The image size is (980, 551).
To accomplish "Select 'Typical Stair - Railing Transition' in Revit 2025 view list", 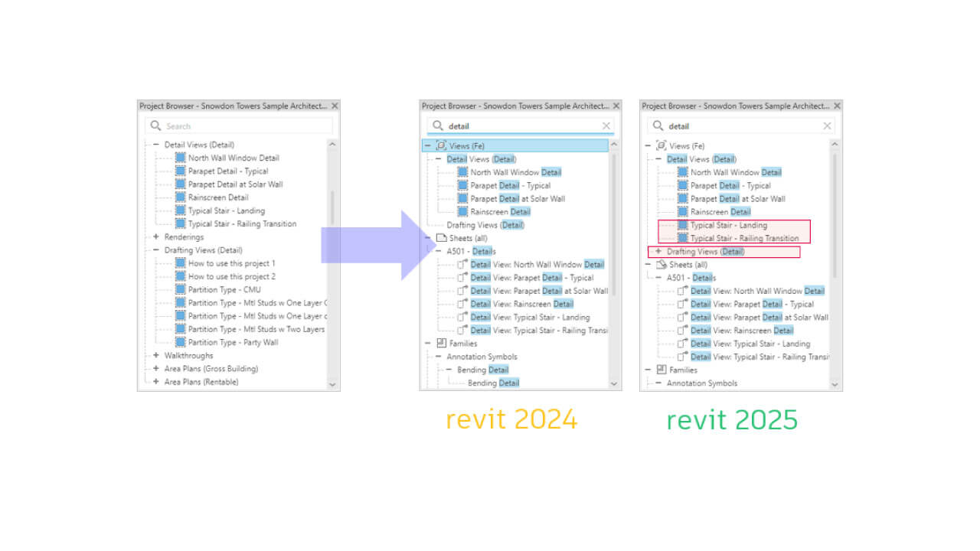I will [x=745, y=238].
